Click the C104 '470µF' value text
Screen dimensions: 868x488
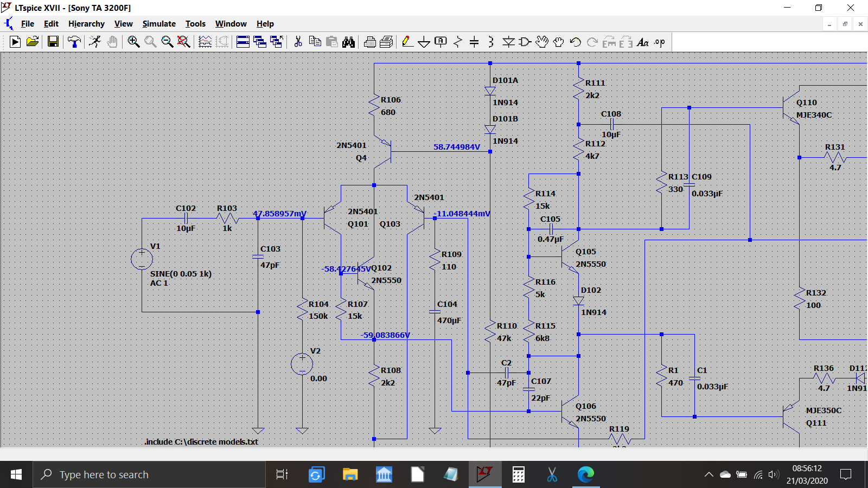tap(449, 320)
